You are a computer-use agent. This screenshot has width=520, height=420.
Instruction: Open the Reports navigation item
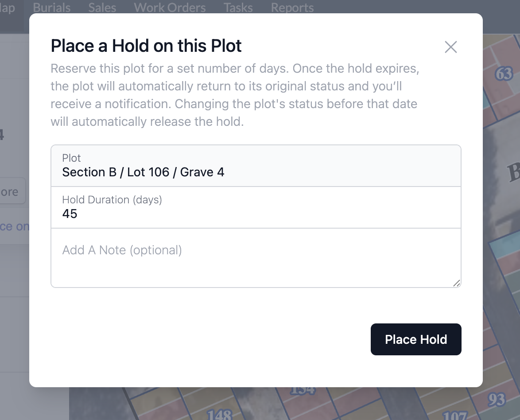pos(292,8)
